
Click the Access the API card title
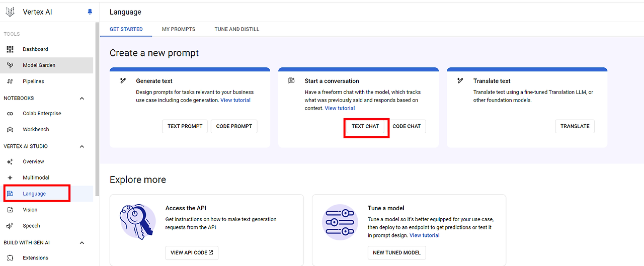186,208
